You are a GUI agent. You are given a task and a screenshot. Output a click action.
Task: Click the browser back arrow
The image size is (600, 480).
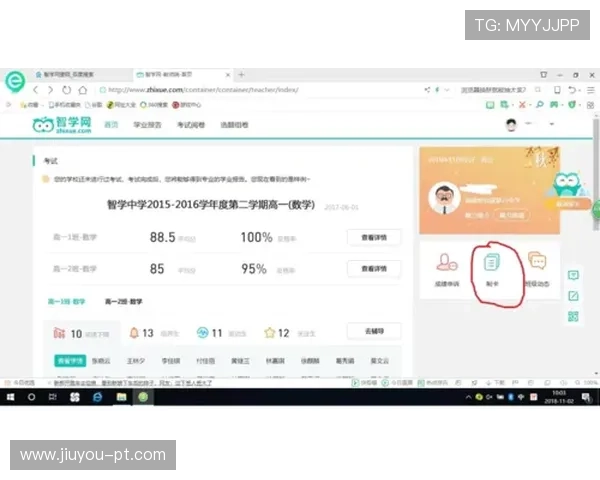point(36,90)
